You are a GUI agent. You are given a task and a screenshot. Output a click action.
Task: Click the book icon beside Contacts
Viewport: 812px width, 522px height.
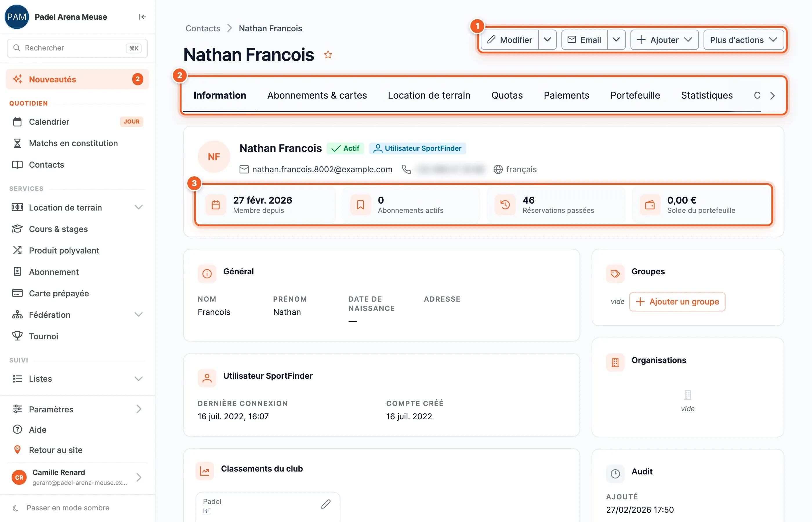tap(17, 165)
